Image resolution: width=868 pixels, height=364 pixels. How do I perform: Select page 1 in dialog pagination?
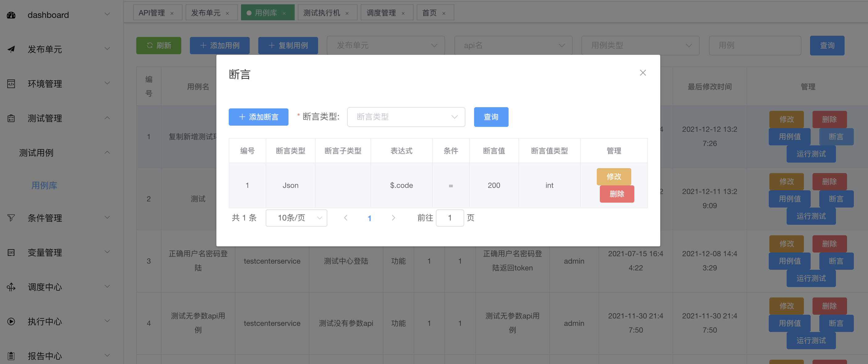369,218
